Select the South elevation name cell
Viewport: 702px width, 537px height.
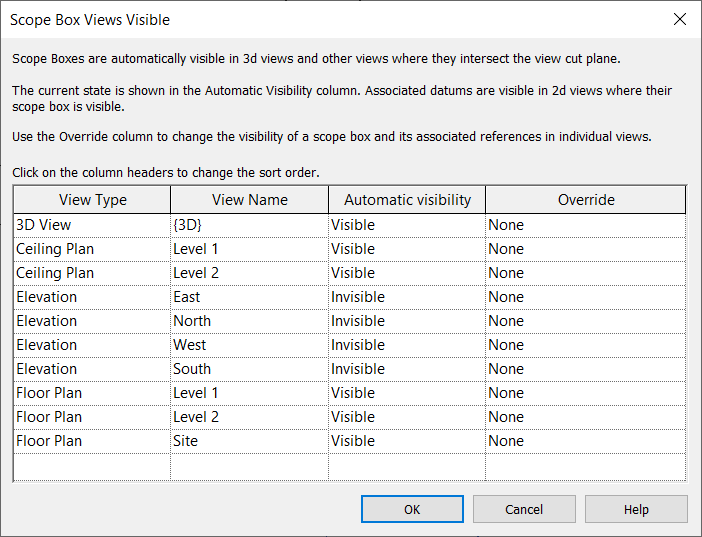coord(249,369)
